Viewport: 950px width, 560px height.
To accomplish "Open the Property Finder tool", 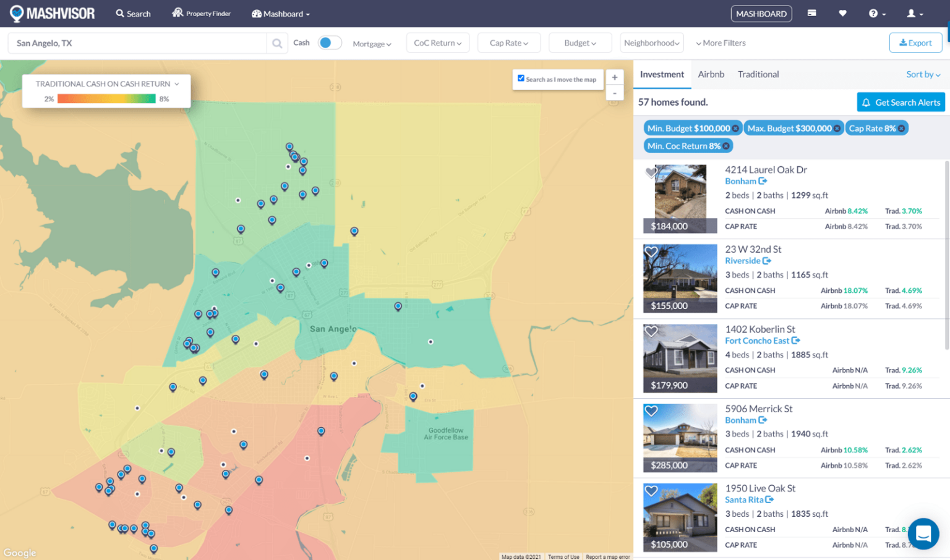I will [x=201, y=13].
